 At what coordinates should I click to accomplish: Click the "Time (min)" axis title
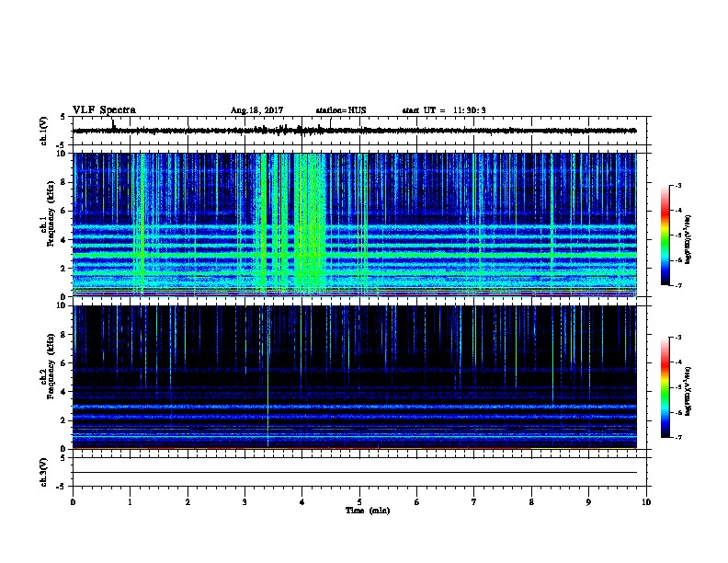point(368,511)
